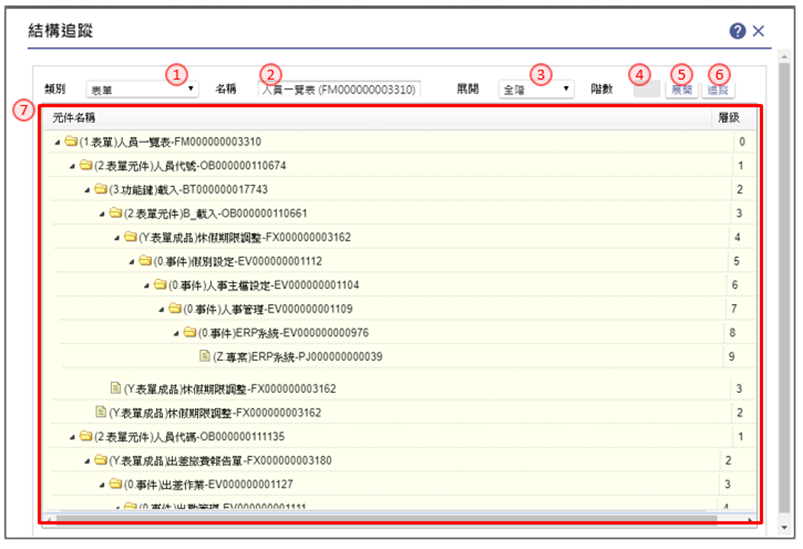Image resolution: width=803 pixels, height=549 pixels.
Task: Open the help question mark icon
Action: (x=737, y=31)
